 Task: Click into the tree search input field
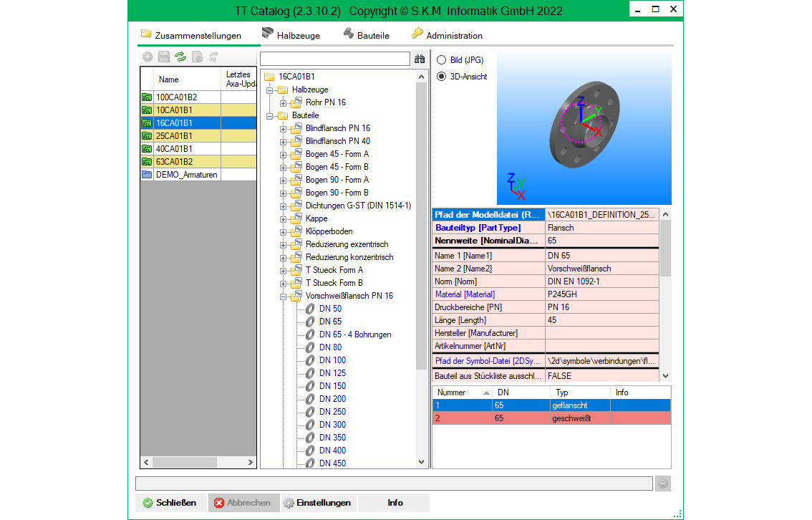pyautogui.click(x=335, y=59)
